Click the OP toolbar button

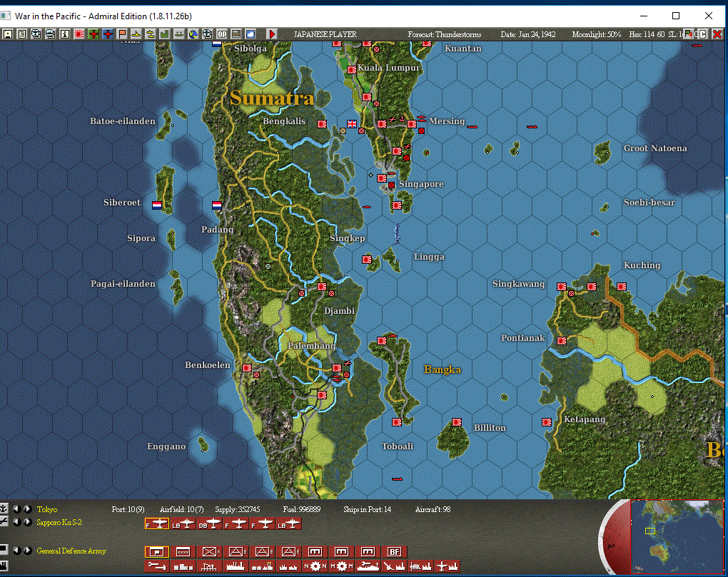tap(222, 34)
